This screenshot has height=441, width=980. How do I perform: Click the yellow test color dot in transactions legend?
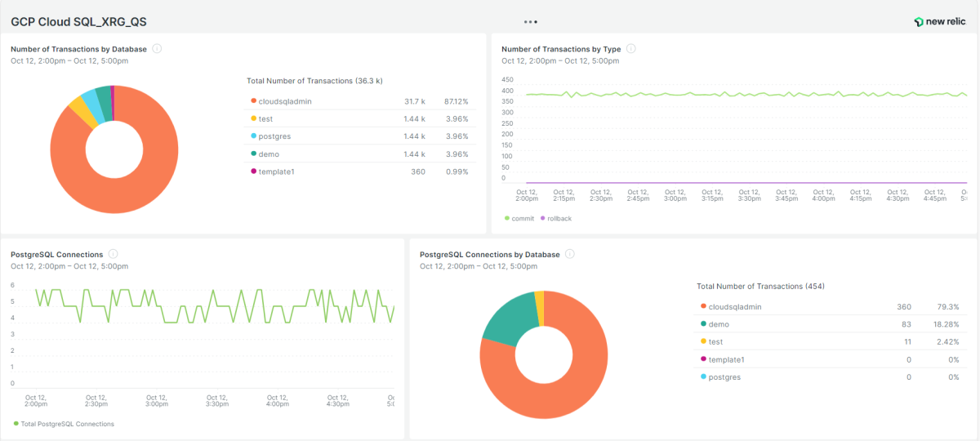pos(253,119)
